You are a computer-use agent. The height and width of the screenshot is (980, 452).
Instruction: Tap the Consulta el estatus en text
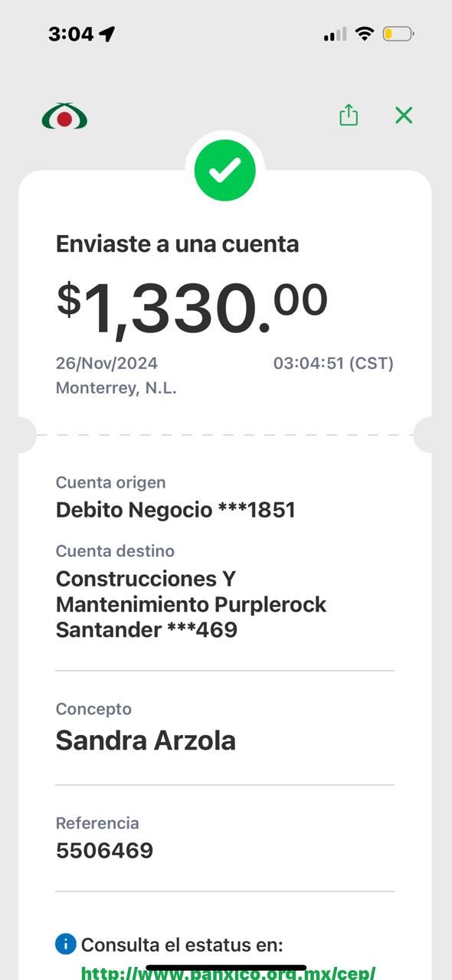[x=182, y=945]
